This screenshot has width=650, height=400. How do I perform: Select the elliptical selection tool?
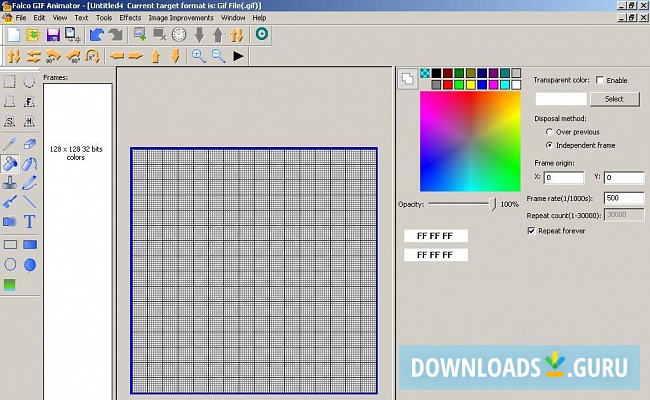click(x=29, y=82)
